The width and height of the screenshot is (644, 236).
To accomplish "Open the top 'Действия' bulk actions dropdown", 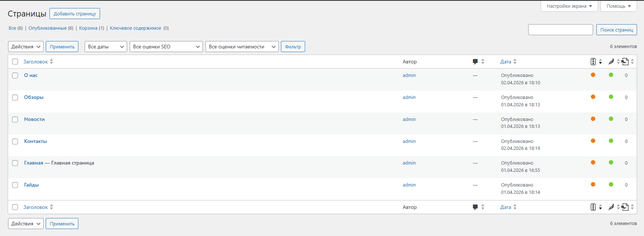I will coord(26,47).
